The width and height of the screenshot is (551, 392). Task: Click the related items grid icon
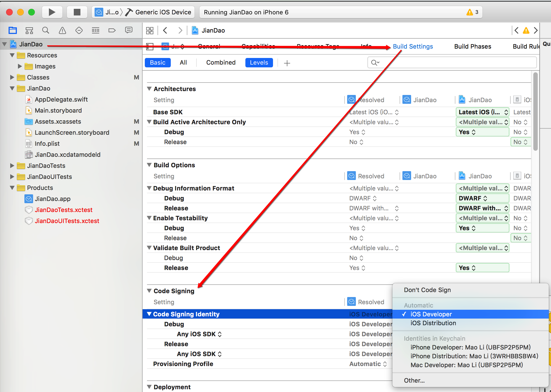point(150,30)
